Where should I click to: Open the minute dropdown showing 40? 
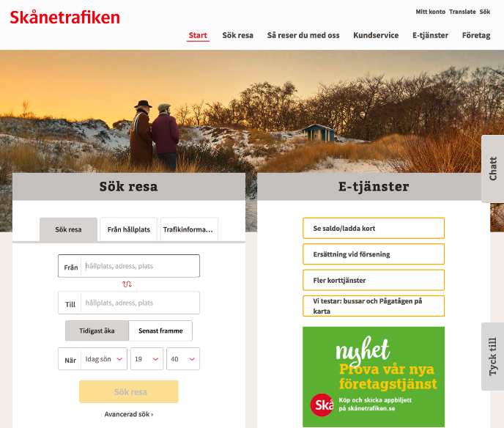pyautogui.click(x=183, y=359)
